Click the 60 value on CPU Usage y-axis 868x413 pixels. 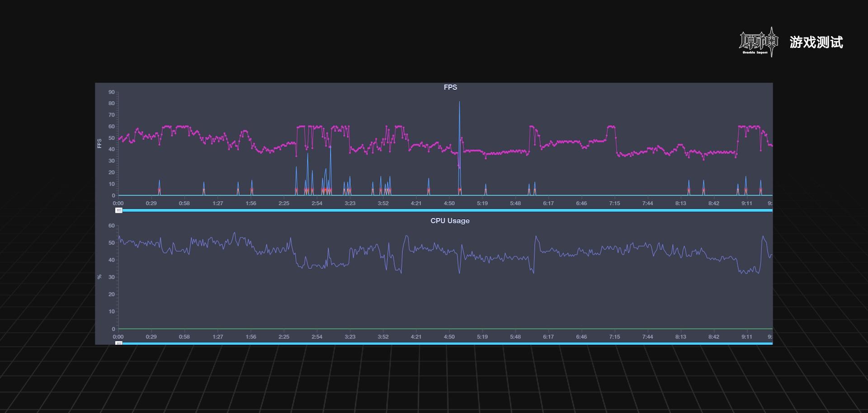tap(111, 225)
